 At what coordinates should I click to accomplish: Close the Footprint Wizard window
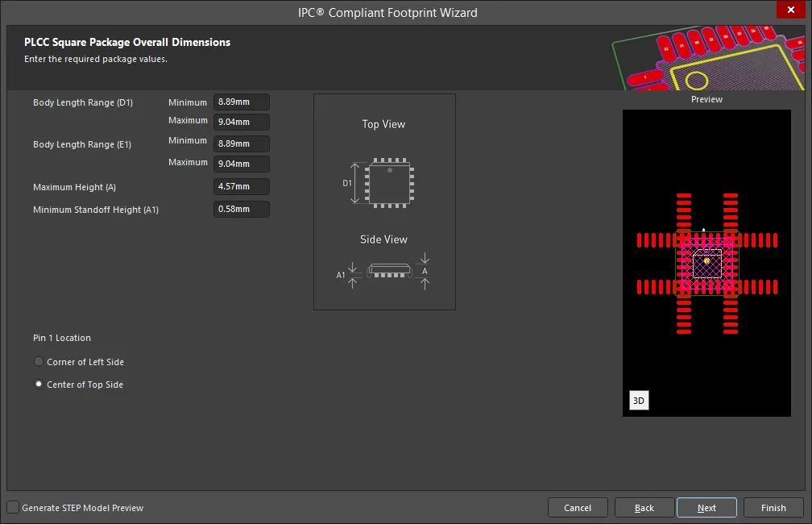(x=790, y=10)
